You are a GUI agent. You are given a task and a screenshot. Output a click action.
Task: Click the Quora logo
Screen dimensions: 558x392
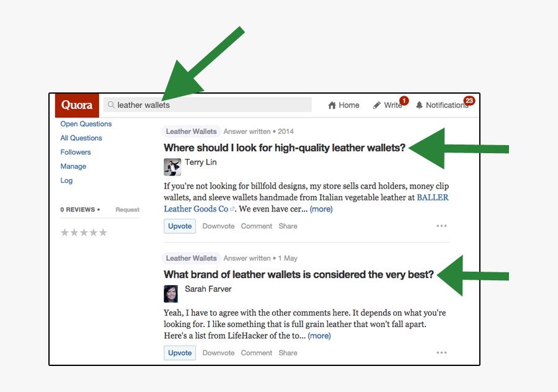(77, 105)
